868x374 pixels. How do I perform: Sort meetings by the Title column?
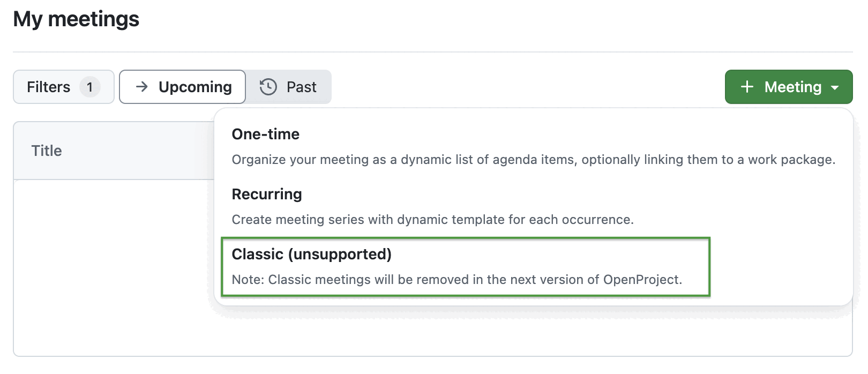[x=47, y=151]
